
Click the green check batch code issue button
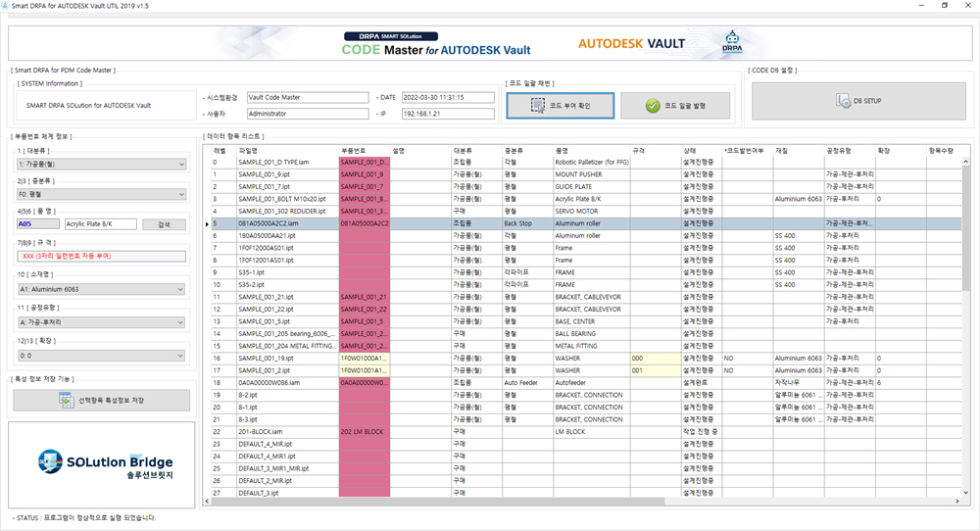675,106
